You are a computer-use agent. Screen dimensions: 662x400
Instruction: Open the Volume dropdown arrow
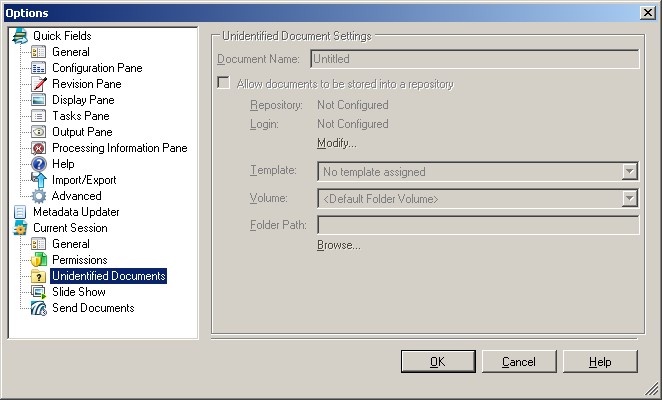click(x=629, y=199)
